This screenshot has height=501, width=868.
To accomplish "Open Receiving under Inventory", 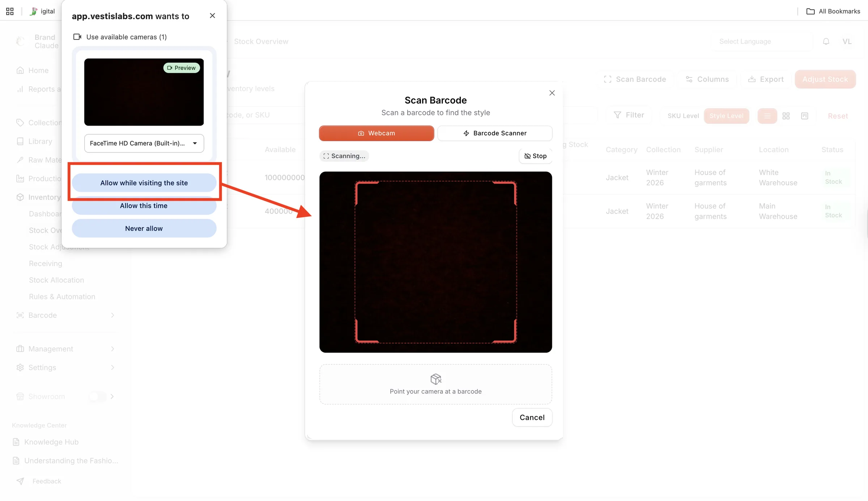I will pos(46,264).
